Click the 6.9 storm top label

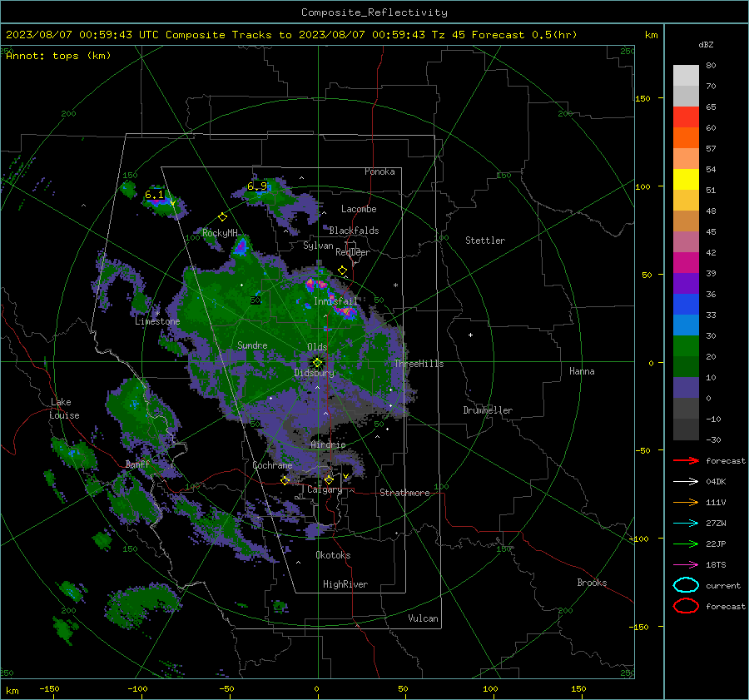[257, 186]
